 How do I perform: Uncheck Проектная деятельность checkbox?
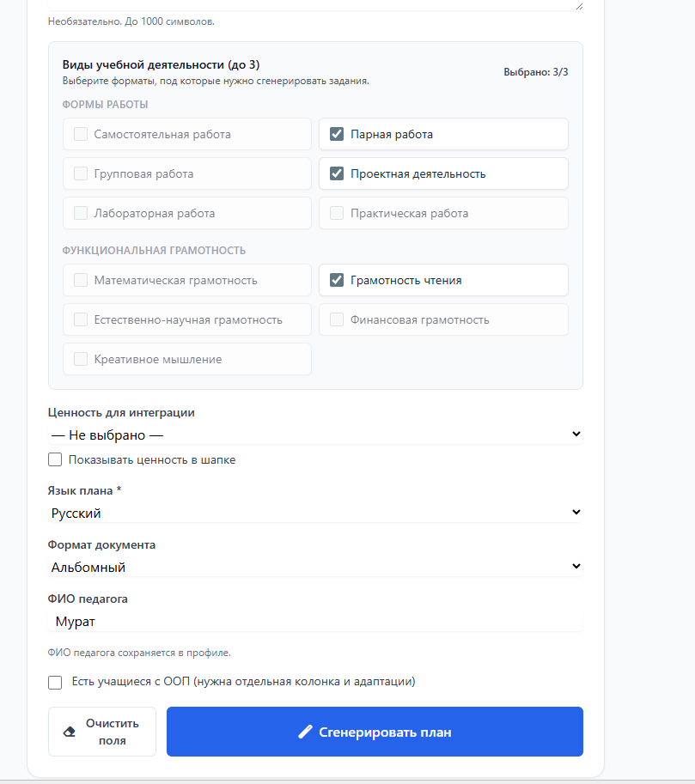coord(337,173)
